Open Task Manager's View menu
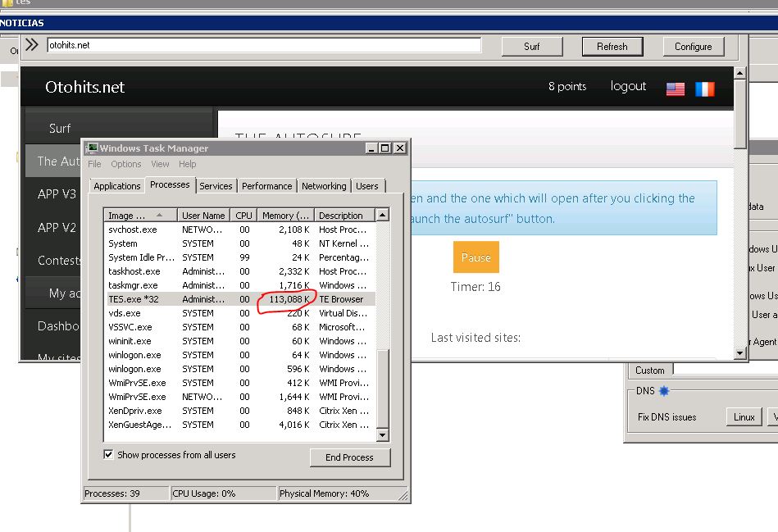The height and width of the screenshot is (532, 778). 159,164
